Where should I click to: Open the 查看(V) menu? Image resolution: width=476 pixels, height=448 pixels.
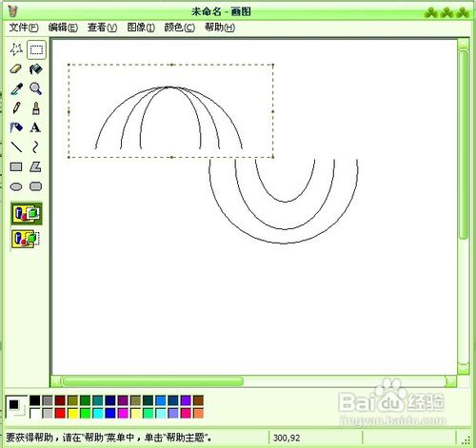coord(102,28)
